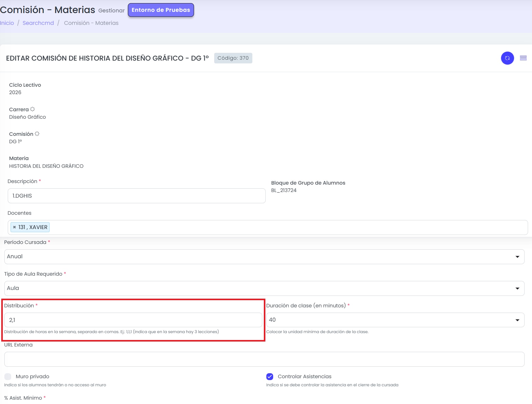Image resolution: width=532 pixels, height=404 pixels.
Task: Go to the Inicio breadcrumb link
Action: (7, 23)
